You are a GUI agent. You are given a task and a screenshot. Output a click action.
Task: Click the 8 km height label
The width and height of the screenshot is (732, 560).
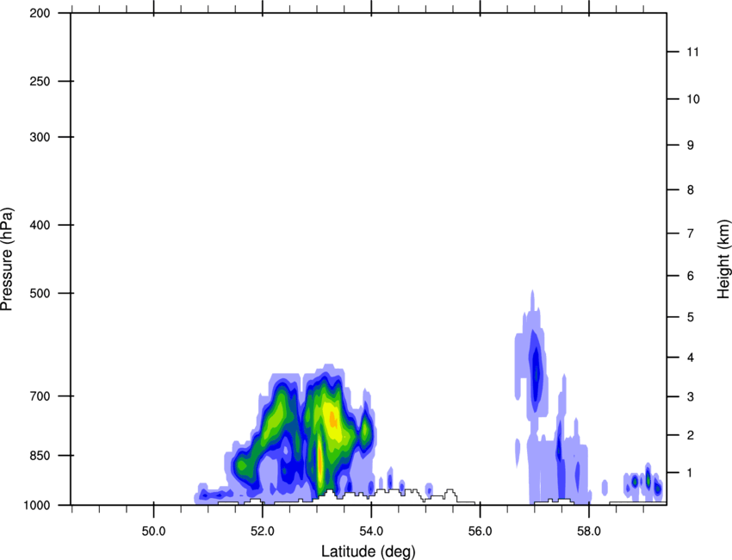[x=691, y=190]
